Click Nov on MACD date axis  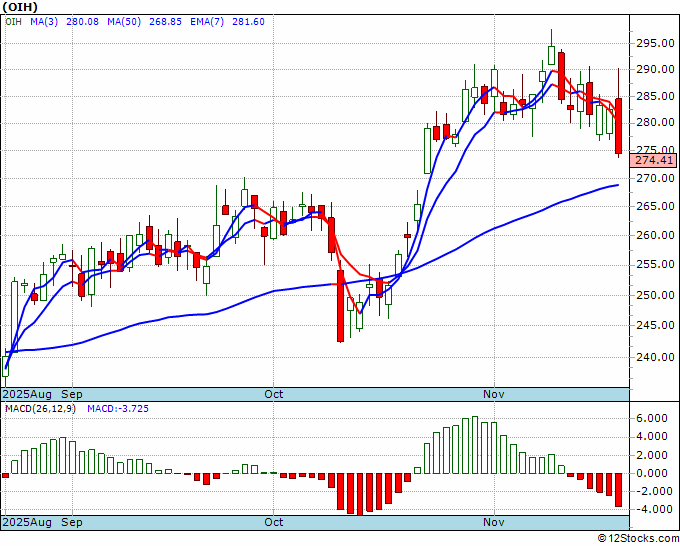point(494,522)
